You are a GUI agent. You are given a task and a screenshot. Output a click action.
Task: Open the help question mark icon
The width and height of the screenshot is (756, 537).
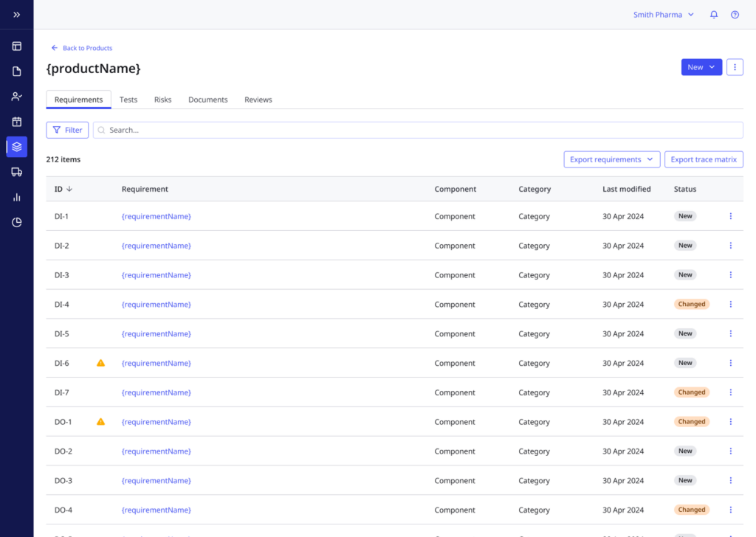735,15
